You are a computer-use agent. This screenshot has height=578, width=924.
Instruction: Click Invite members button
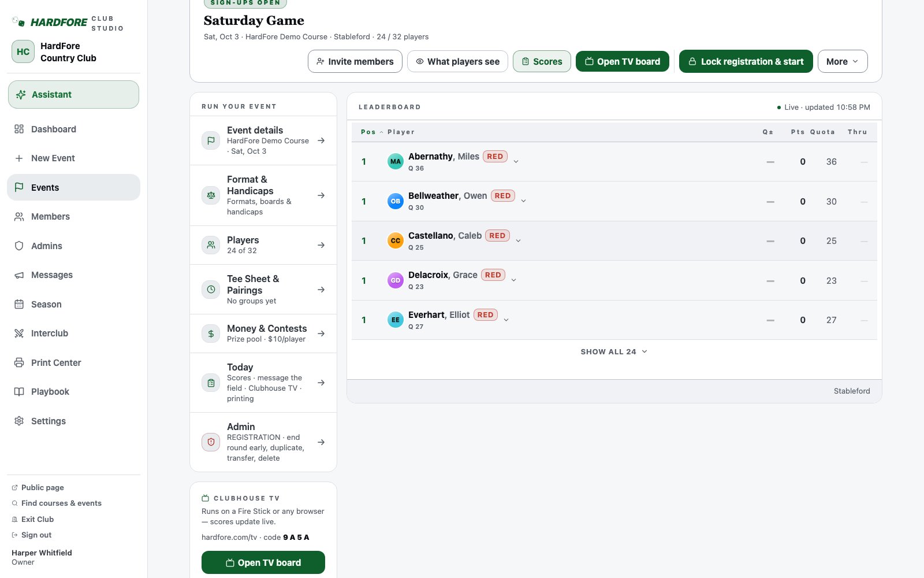pos(355,61)
